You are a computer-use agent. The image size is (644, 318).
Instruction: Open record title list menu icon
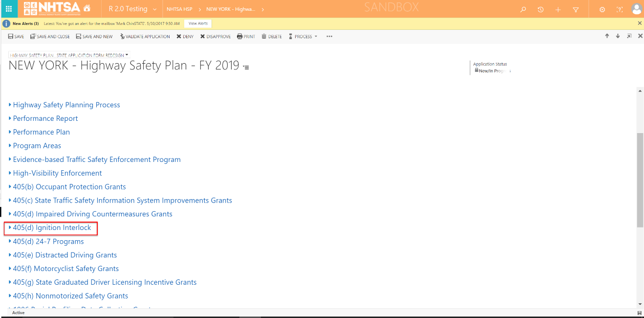click(246, 67)
